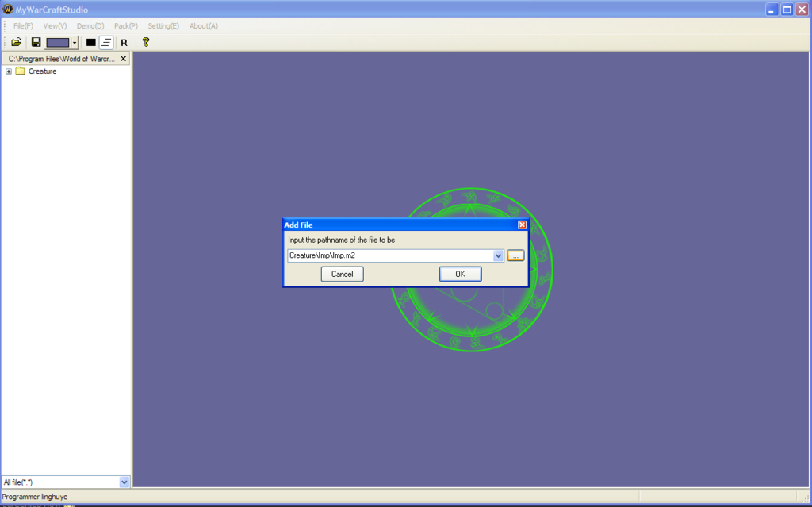Open the Demo(D) menu
Image resolution: width=812 pixels, height=507 pixels.
pyautogui.click(x=90, y=26)
